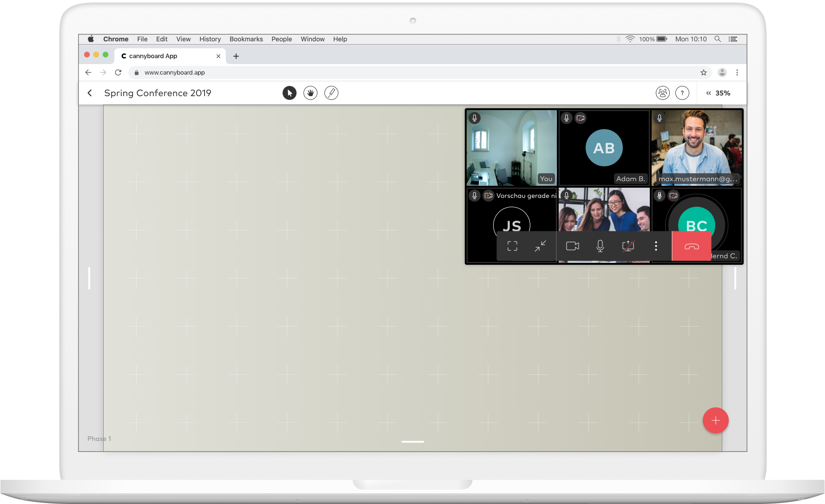
Task: Click camera-off icon on Bernd C. tile
Action: pyautogui.click(x=673, y=196)
